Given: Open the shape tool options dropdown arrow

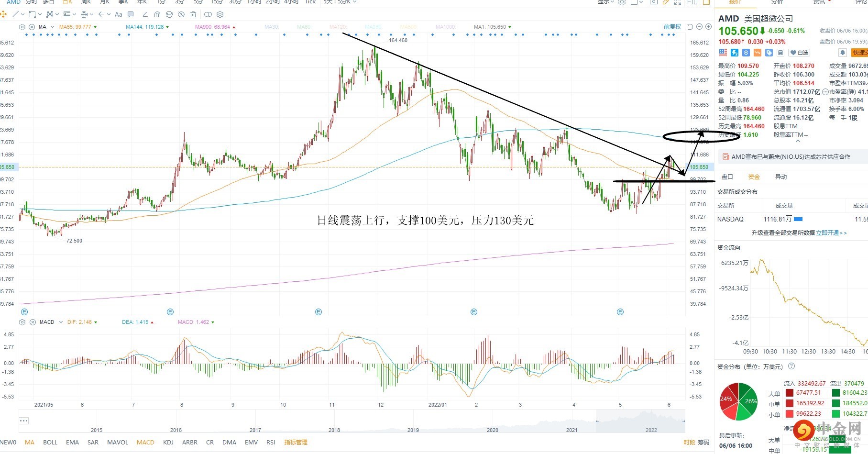Looking at the screenshot, I should coord(40,14).
